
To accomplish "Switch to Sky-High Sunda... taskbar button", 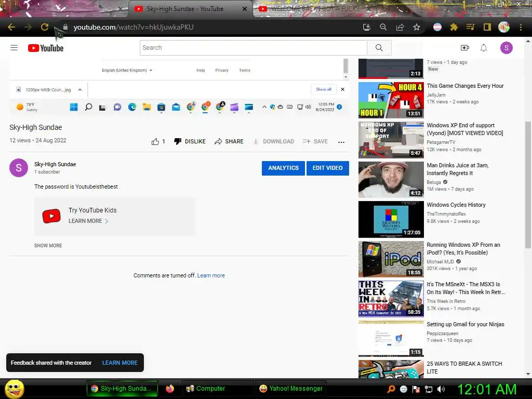I will click(122, 389).
